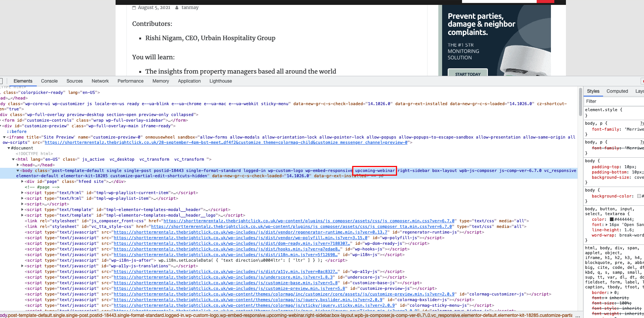Select the <!DOCTYPE html> row under #document

[x=34, y=154]
